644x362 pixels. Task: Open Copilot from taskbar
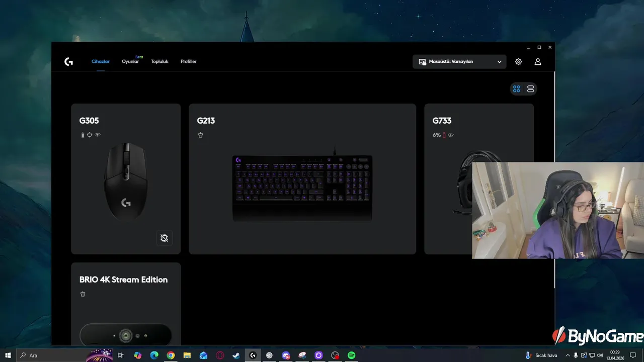(x=138, y=355)
